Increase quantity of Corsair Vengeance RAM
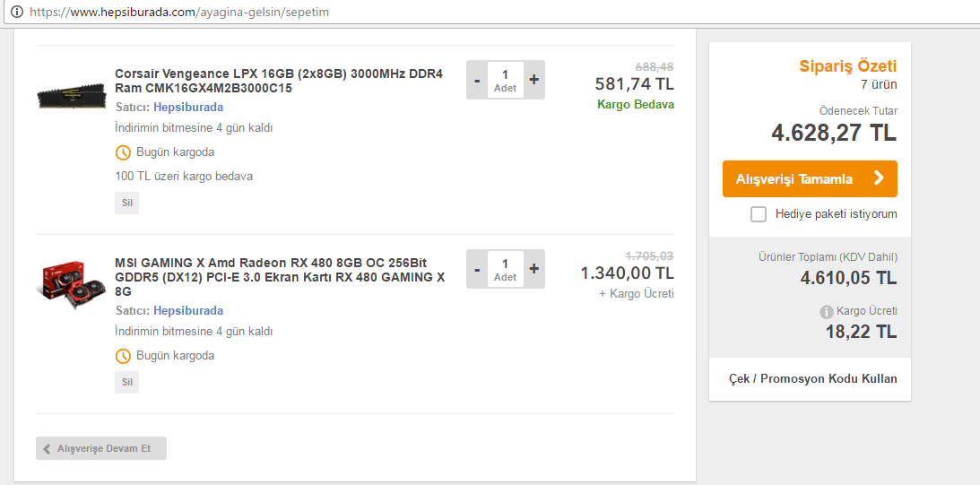 [533, 80]
